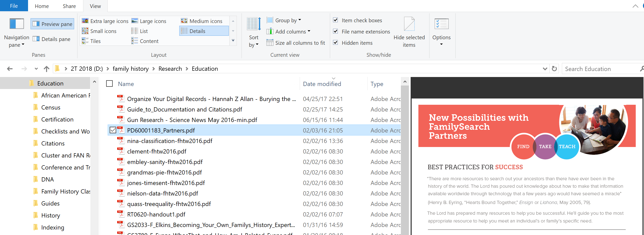Click Hide selected items

pos(409,31)
